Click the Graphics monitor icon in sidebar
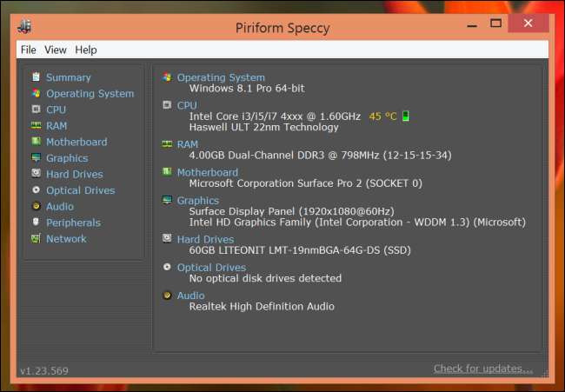The width and height of the screenshot is (565, 392). [x=36, y=158]
